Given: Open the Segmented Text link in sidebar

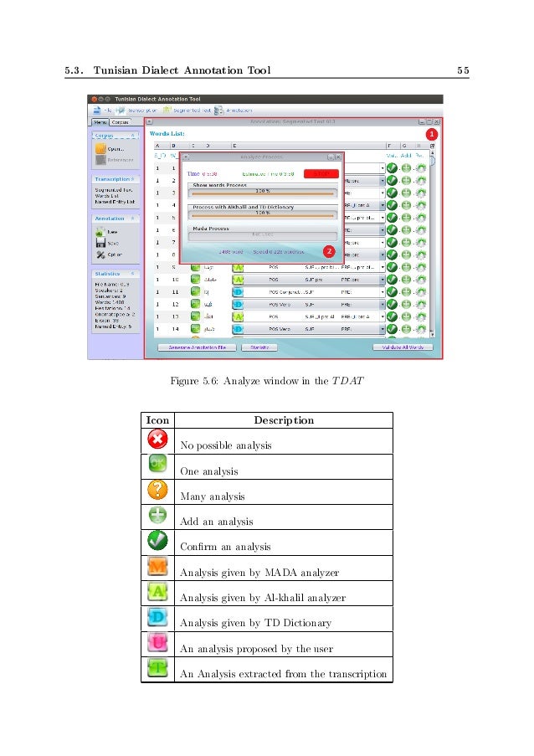Looking at the screenshot, I should (113, 190).
